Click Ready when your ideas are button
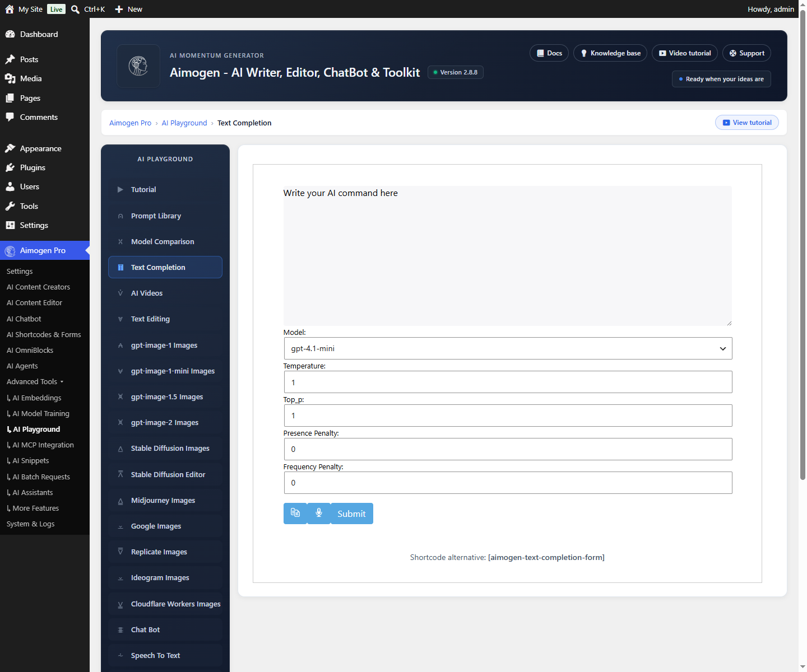This screenshot has width=807, height=672. click(x=721, y=79)
